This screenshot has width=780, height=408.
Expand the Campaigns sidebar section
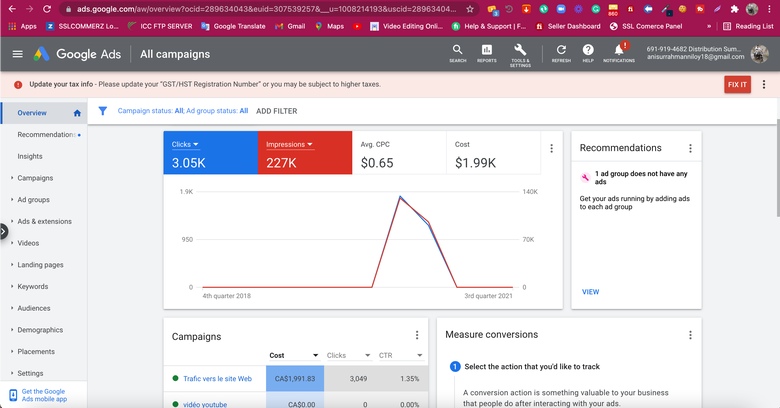click(x=35, y=178)
